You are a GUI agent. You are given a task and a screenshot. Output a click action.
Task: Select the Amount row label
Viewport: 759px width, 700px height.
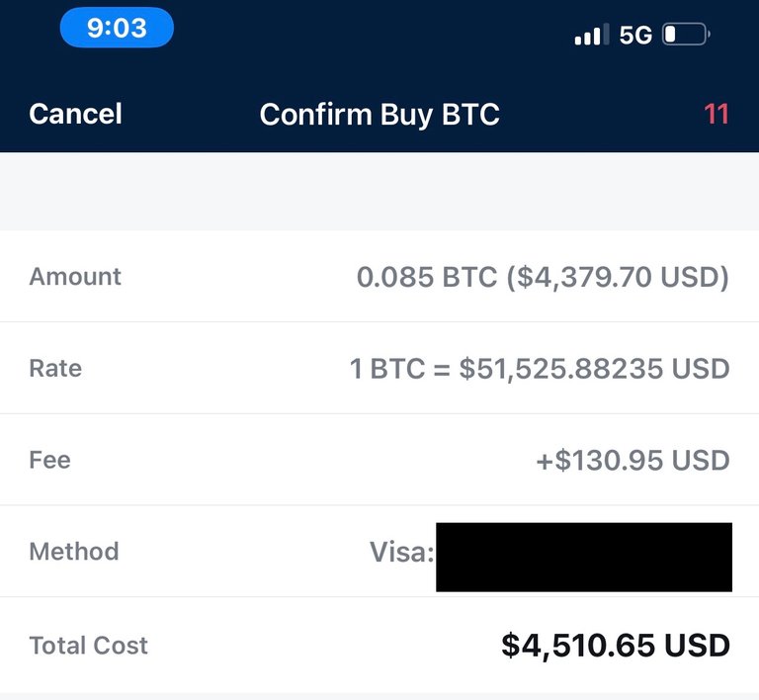pos(75,277)
